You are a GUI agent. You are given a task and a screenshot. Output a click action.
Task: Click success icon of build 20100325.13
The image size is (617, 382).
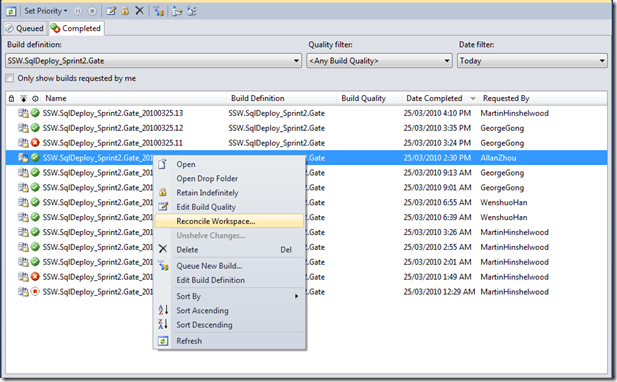click(x=35, y=113)
